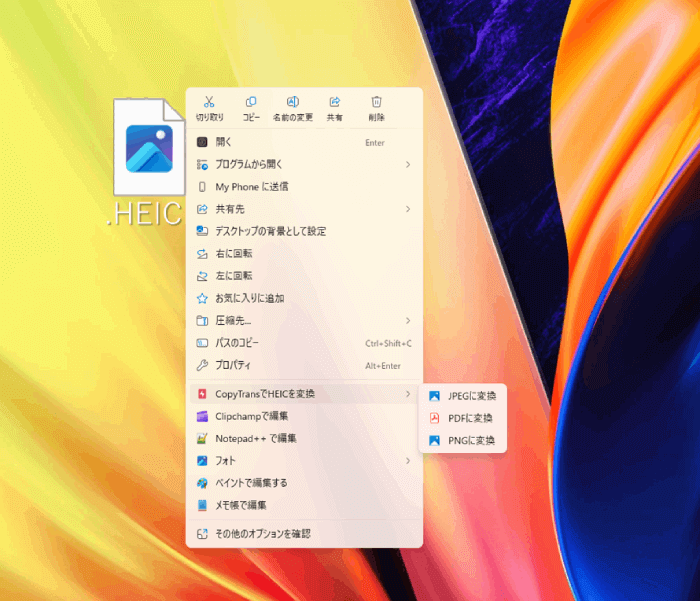Click the Notepad (メモ帳) icon
Screen dimensions: 700x601
click(202, 505)
